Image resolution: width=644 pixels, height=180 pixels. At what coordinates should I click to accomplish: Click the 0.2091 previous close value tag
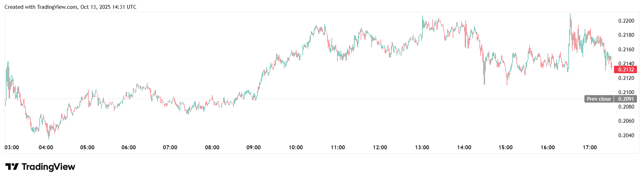[x=626, y=99]
